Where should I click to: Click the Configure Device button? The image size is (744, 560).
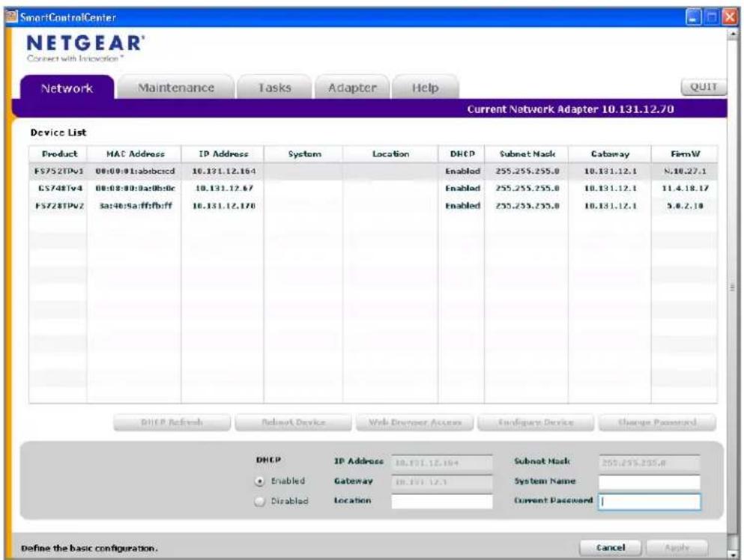pos(536,422)
